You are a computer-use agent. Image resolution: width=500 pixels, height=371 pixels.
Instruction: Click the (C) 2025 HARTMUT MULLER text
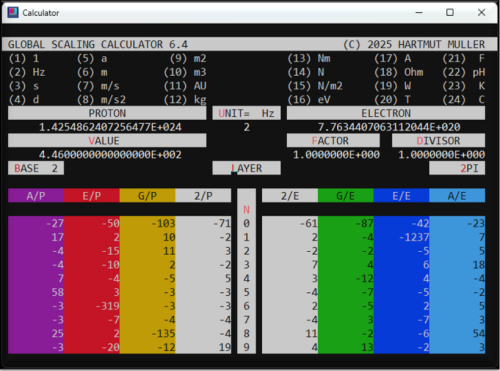point(414,44)
